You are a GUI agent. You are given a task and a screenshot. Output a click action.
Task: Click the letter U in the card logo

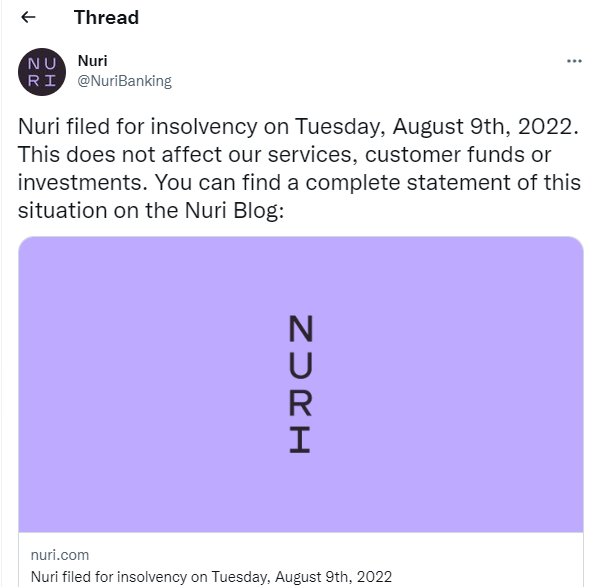coord(301,366)
